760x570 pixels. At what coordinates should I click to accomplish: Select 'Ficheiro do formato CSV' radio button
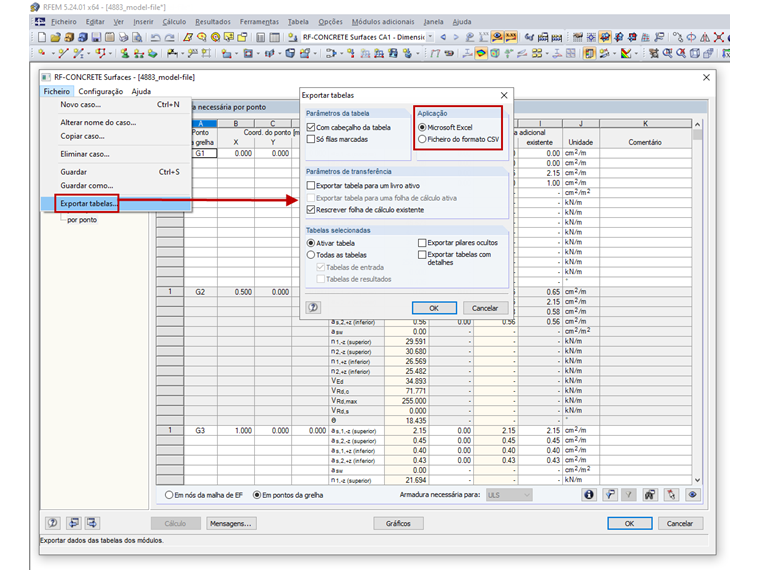click(422, 139)
